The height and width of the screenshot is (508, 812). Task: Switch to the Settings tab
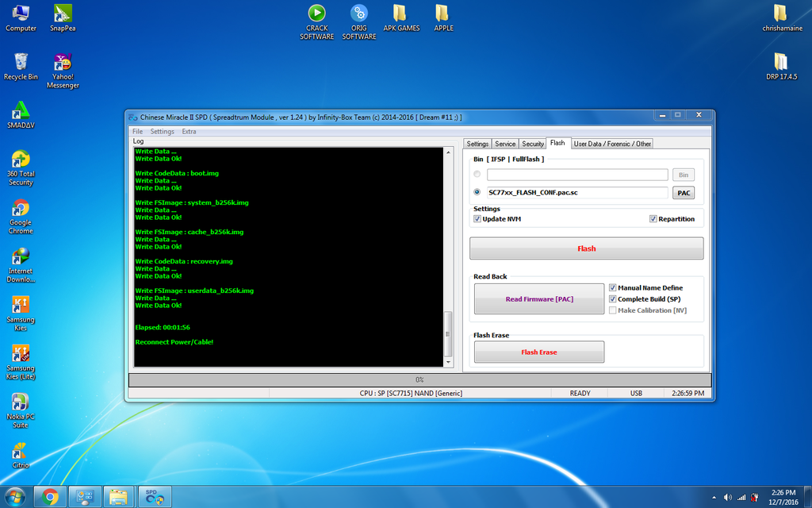coord(477,144)
